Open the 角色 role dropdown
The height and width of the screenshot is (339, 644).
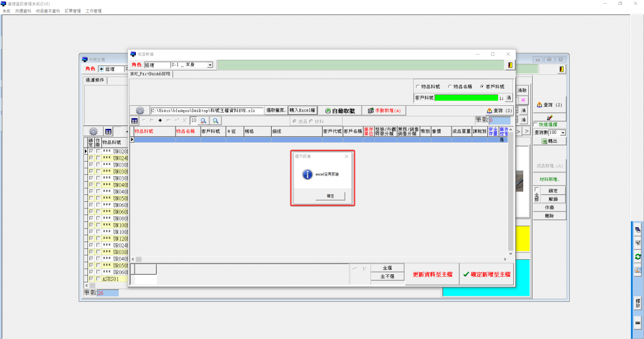210,65
